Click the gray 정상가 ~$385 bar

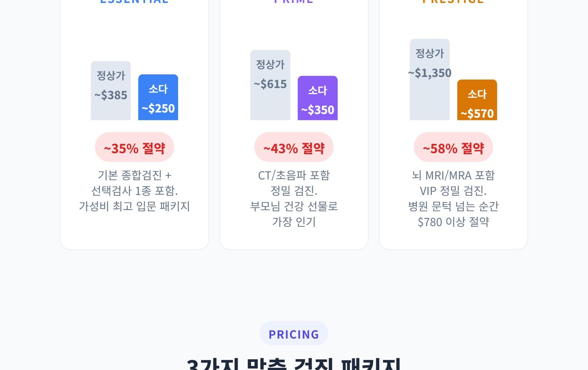[111, 91]
